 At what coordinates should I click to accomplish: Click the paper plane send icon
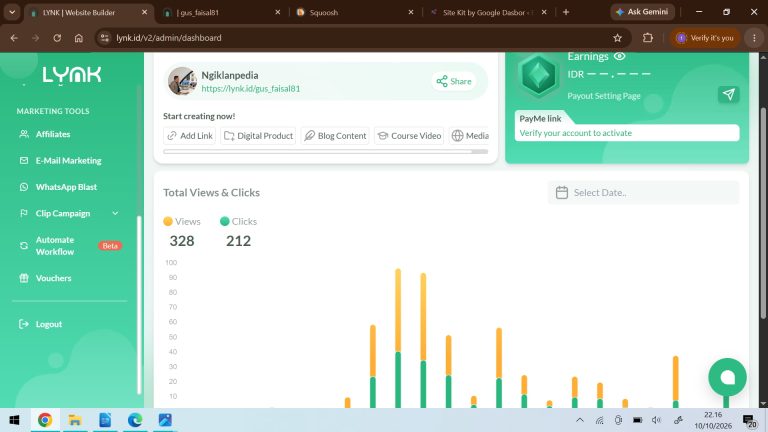pos(728,94)
